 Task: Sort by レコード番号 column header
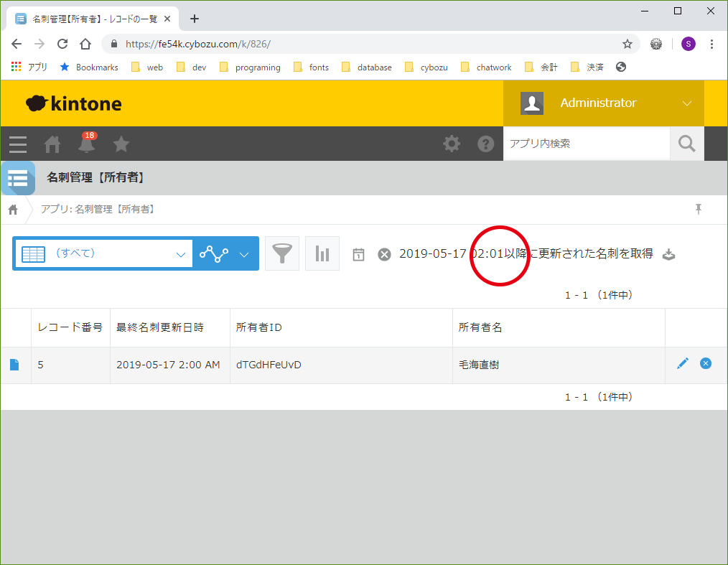(x=70, y=327)
